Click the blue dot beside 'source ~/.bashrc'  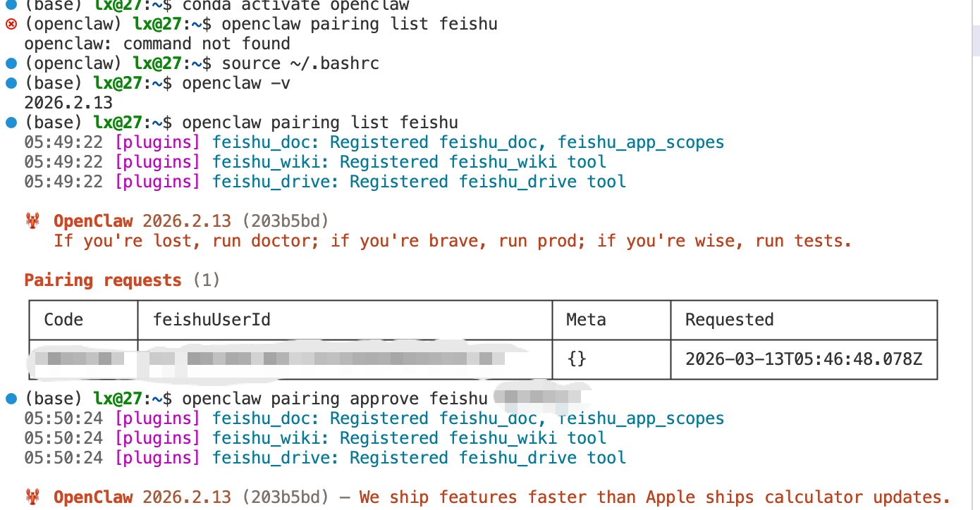point(11,63)
